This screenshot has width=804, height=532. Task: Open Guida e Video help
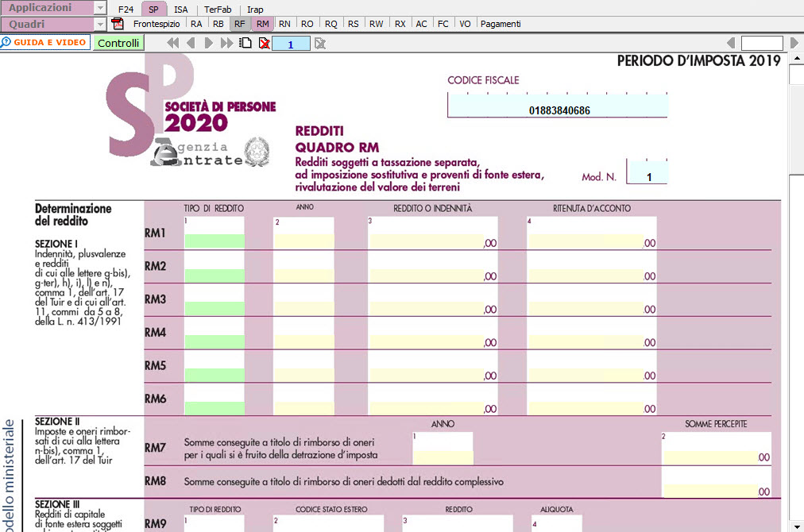point(45,43)
